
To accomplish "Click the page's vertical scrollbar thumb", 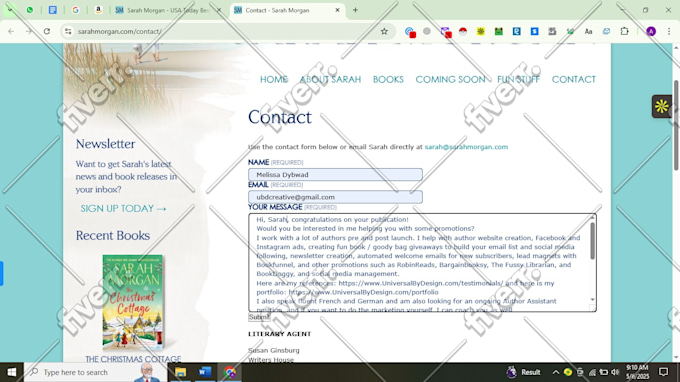I will (x=676, y=125).
